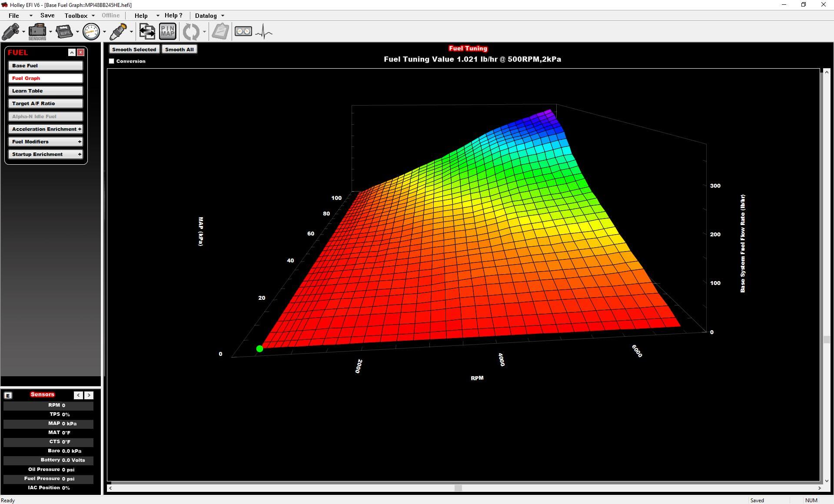Open the dual gauges monitor icon
834x504 pixels.
243,31
